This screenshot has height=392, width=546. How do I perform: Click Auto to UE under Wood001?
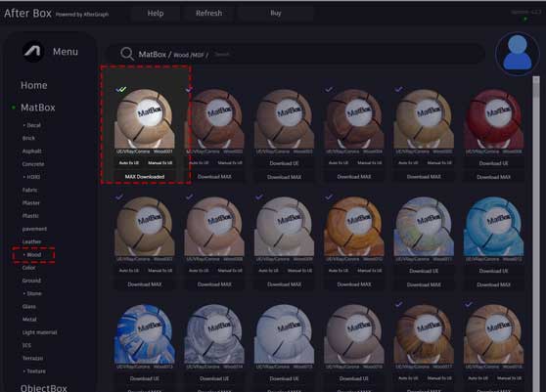tap(129, 163)
